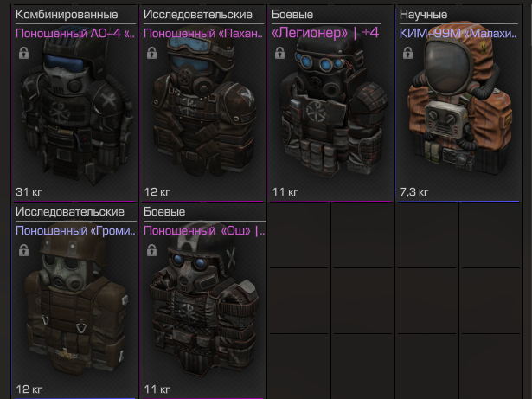Click the first empty slot below «Легионер»
This screenshot has width=532, height=399.
coord(299,235)
